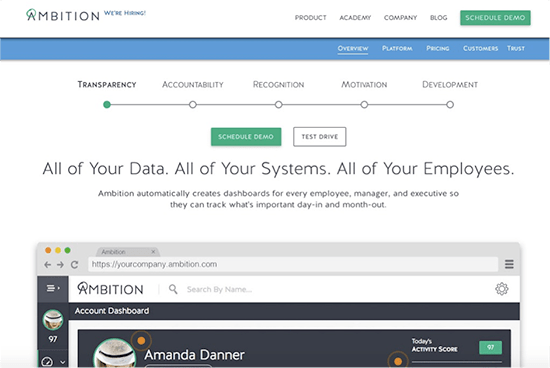
Task: Click the Ambition logo inside dashboard
Action: (x=110, y=289)
